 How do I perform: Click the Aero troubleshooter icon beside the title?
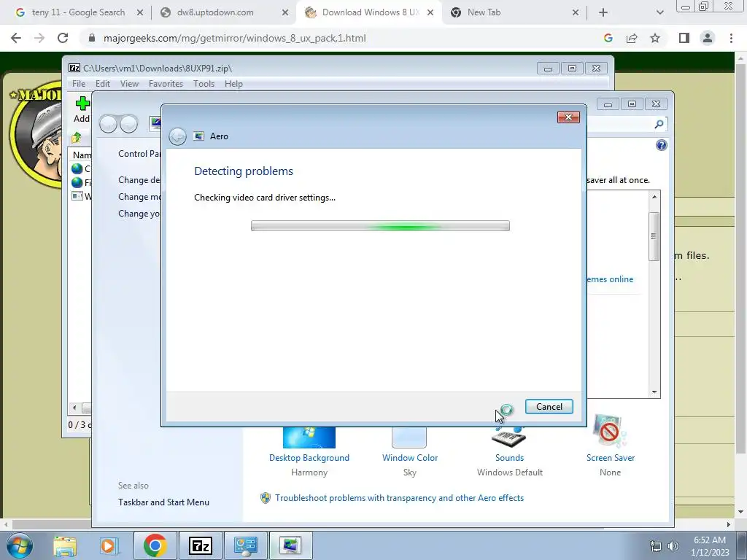[x=198, y=136]
